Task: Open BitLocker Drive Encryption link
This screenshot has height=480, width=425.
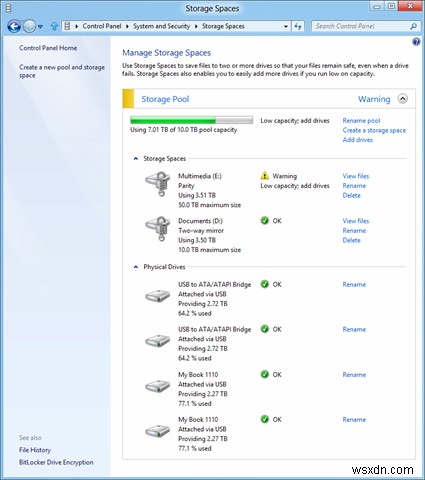Action: pyautogui.click(x=56, y=462)
